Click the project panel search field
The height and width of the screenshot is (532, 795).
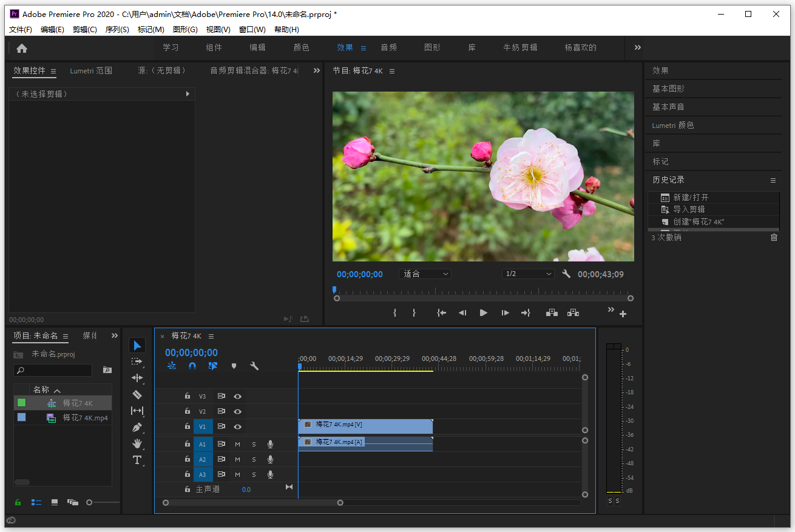click(53, 370)
